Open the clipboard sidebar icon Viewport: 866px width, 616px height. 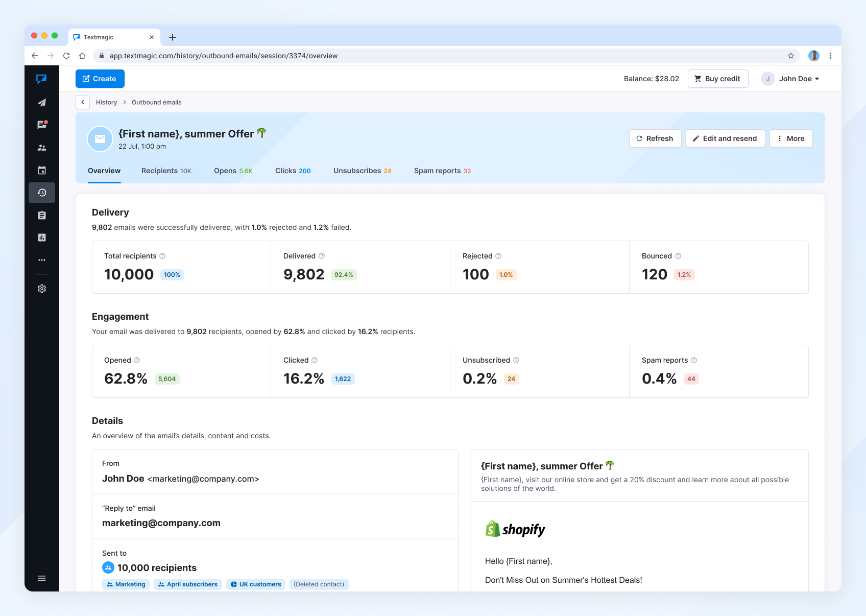click(42, 215)
